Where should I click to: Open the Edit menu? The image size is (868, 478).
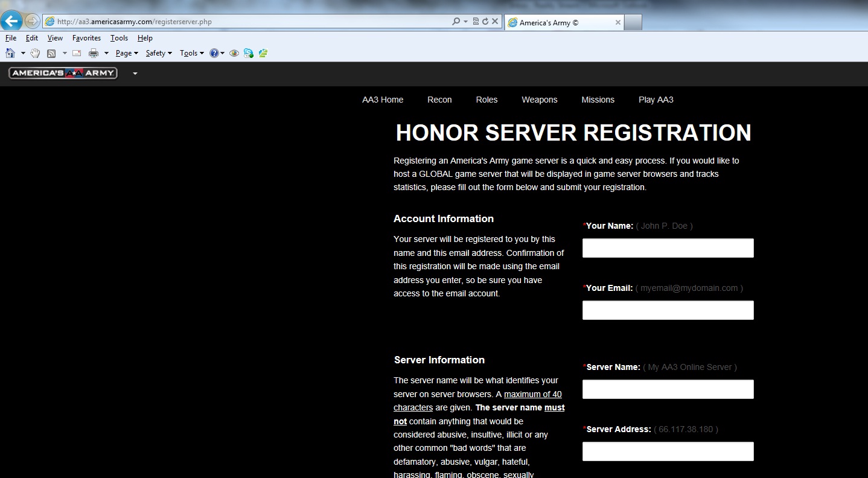pos(32,38)
